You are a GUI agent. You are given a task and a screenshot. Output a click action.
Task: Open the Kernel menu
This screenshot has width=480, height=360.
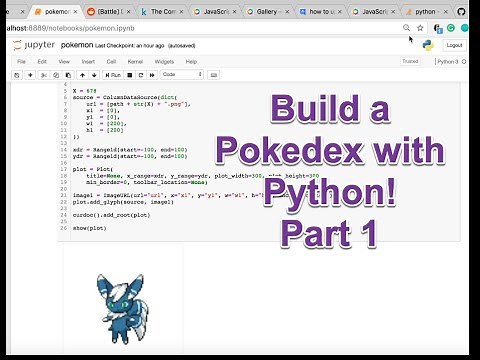pyautogui.click(x=135, y=62)
